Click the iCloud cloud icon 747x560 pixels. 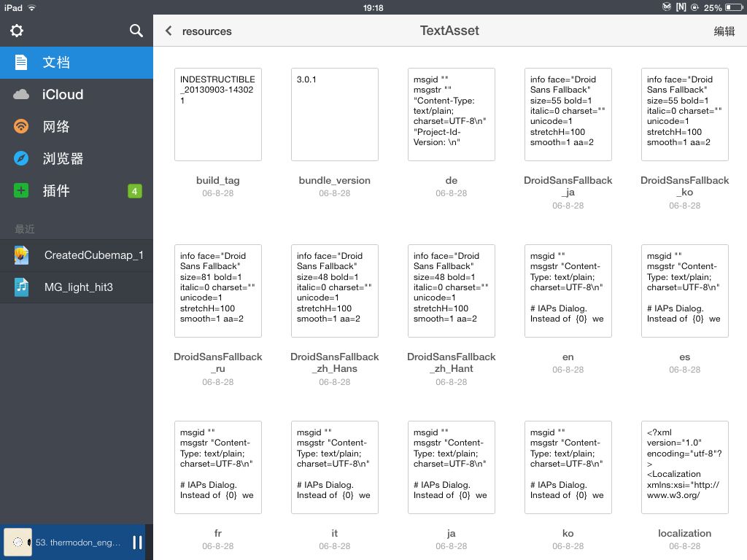tap(21, 94)
